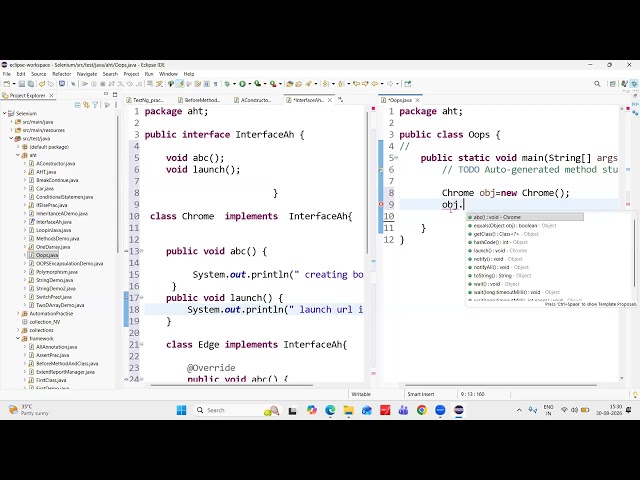This screenshot has width=640, height=480.
Task: Click the Save All toolbar icon
Action: pyautogui.click(x=31, y=84)
